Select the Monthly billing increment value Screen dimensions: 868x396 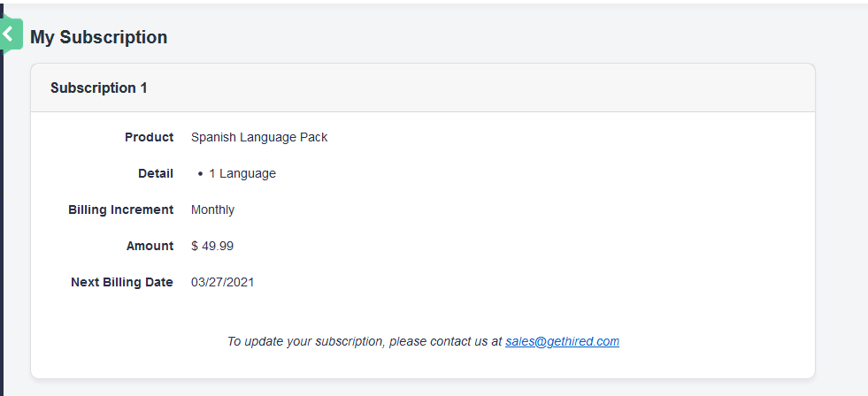(x=212, y=209)
